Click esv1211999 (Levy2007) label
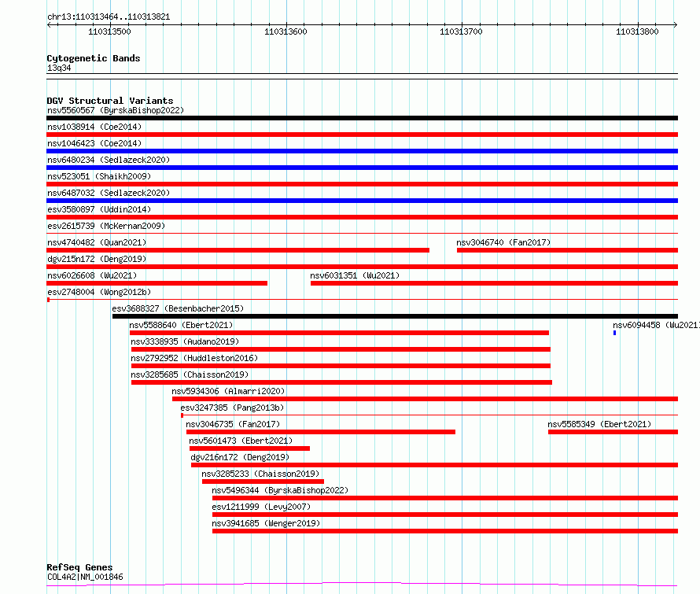The image size is (700, 594). coord(261,507)
